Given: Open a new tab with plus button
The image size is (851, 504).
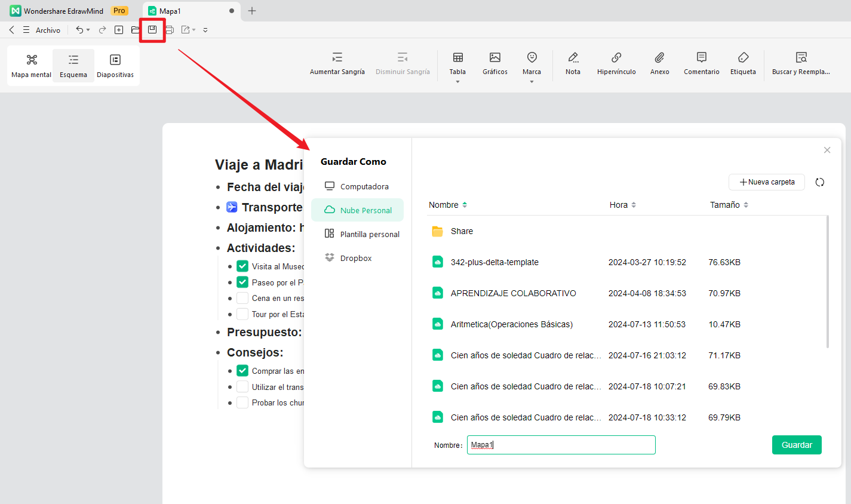Looking at the screenshot, I should click(252, 11).
